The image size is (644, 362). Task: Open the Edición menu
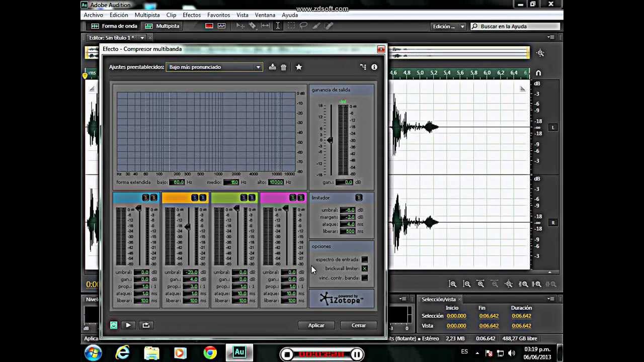point(119,15)
